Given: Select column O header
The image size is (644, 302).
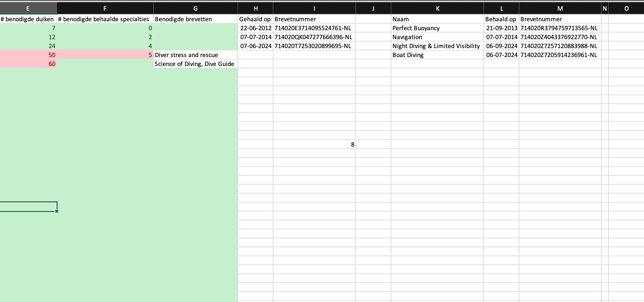Looking at the screenshot, I should (626, 8).
